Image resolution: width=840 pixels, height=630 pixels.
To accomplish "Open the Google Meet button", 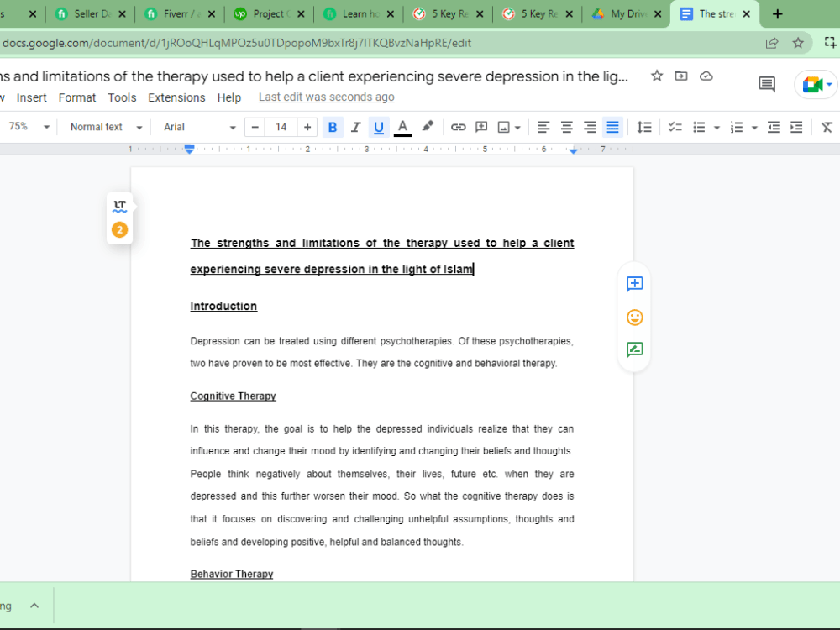I will pyautogui.click(x=817, y=84).
